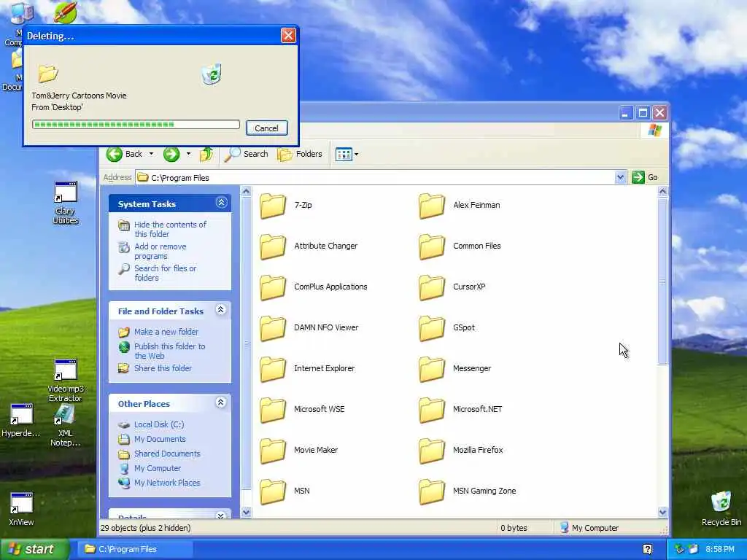Select the XnView desktop shortcut
The image size is (747, 560).
pyautogui.click(x=21, y=509)
